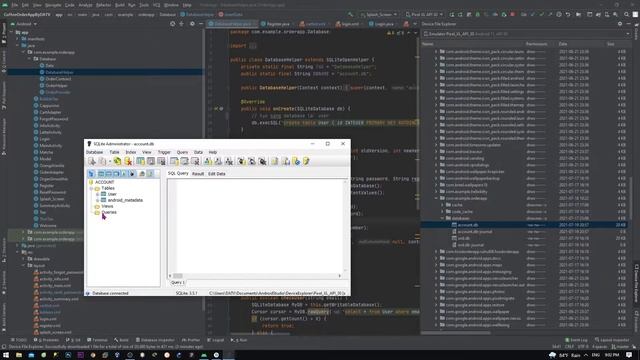The height and width of the screenshot is (360, 640).
Task: Select OrderContract in project tree
Action: click(58, 79)
